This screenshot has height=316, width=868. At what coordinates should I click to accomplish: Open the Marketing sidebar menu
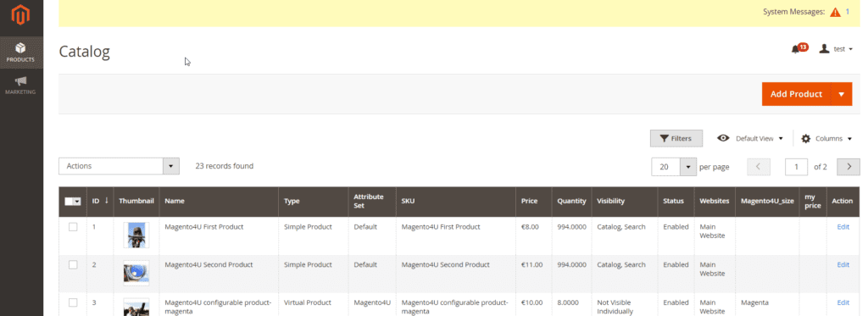coord(21,86)
